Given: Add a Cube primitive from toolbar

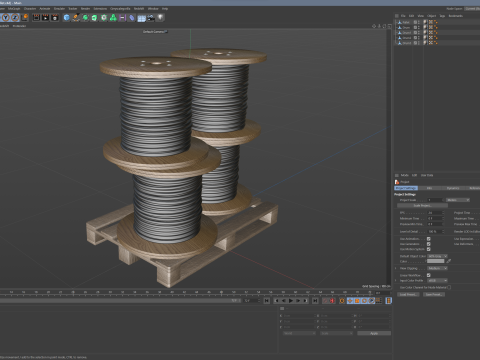Looking at the screenshot, I should 66,17.
